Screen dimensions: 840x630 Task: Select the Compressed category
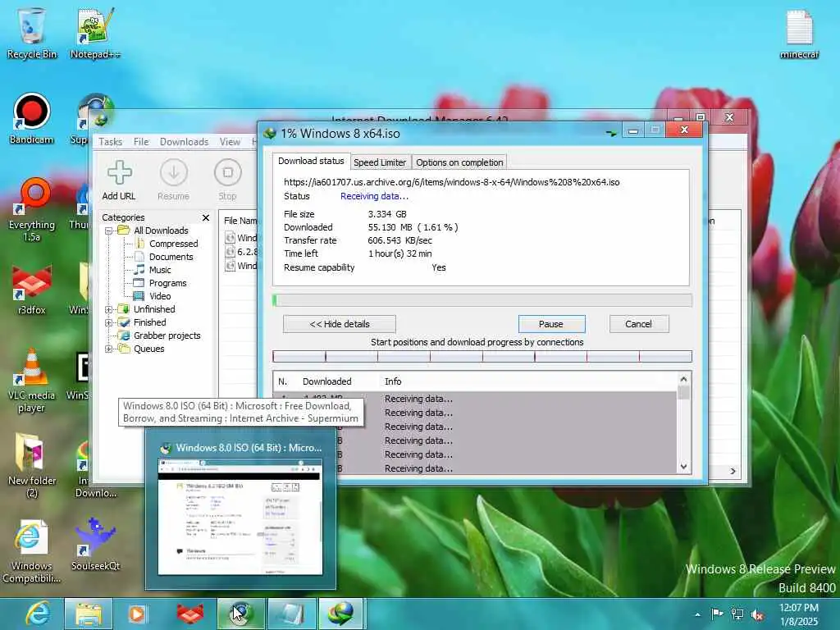tap(174, 244)
